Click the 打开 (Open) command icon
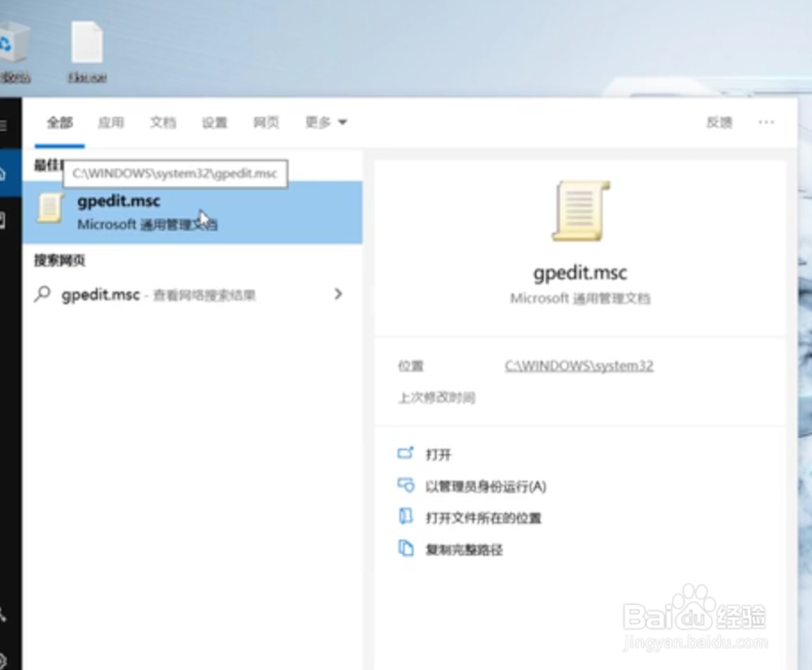Viewport: 812px width, 670px height. click(406, 454)
